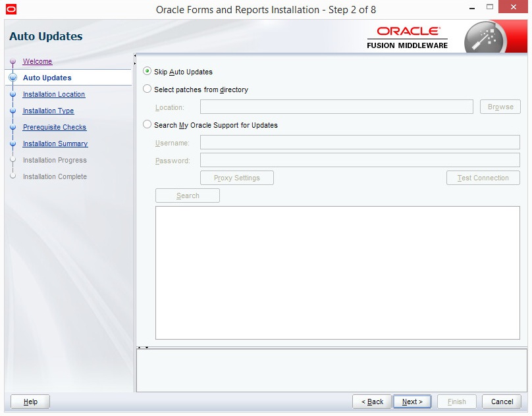532x416 pixels.
Task: Click the Welcome step bullet icon
Action: pos(13,61)
